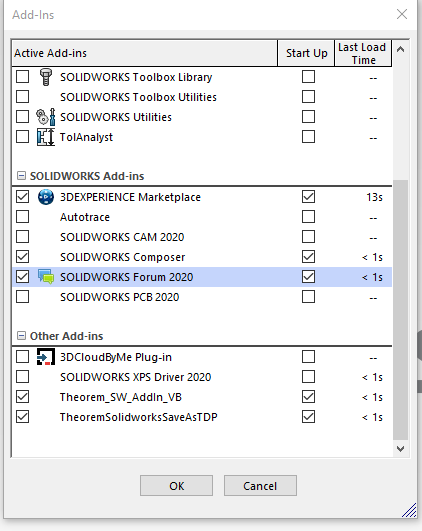Image resolution: width=422 pixels, height=531 pixels.
Task: Click the Last Load Time column header
Action: [363, 53]
